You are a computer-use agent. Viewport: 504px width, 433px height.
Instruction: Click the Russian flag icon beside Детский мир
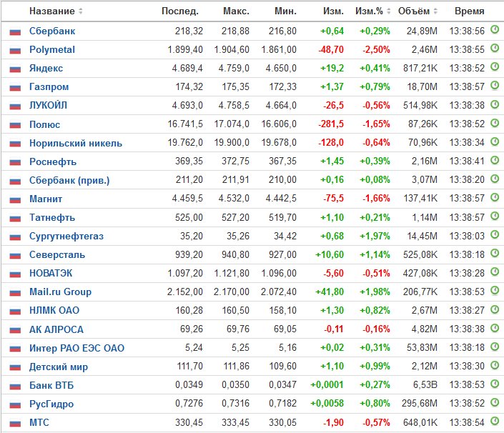pos(15,367)
